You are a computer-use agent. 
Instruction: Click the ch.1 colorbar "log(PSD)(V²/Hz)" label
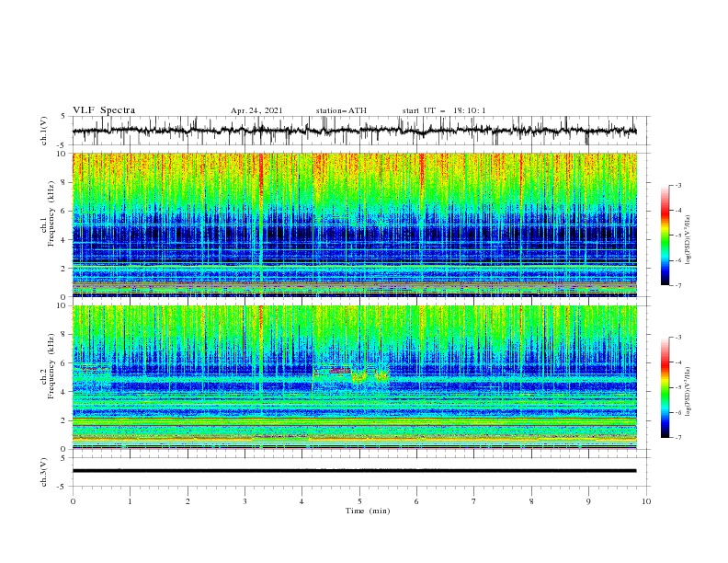(689, 240)
